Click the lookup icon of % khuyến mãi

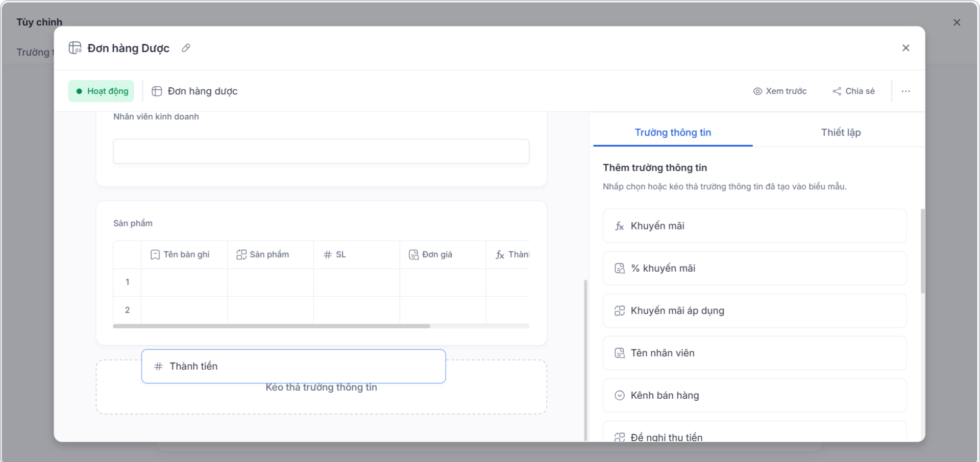(619, 268)
